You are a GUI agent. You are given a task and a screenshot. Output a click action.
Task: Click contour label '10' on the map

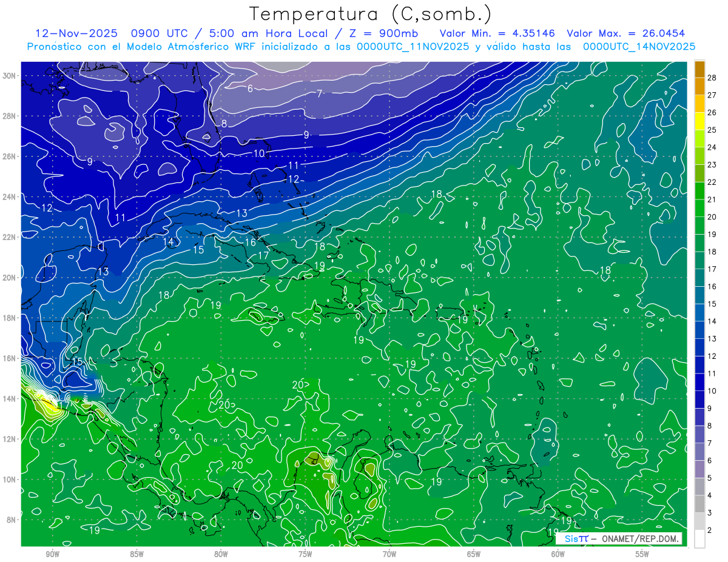259,153
